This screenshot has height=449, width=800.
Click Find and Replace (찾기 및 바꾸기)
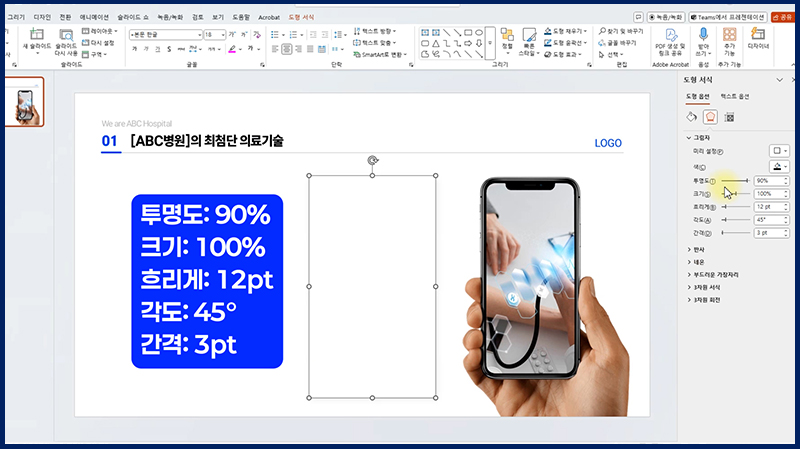point(621,31)
